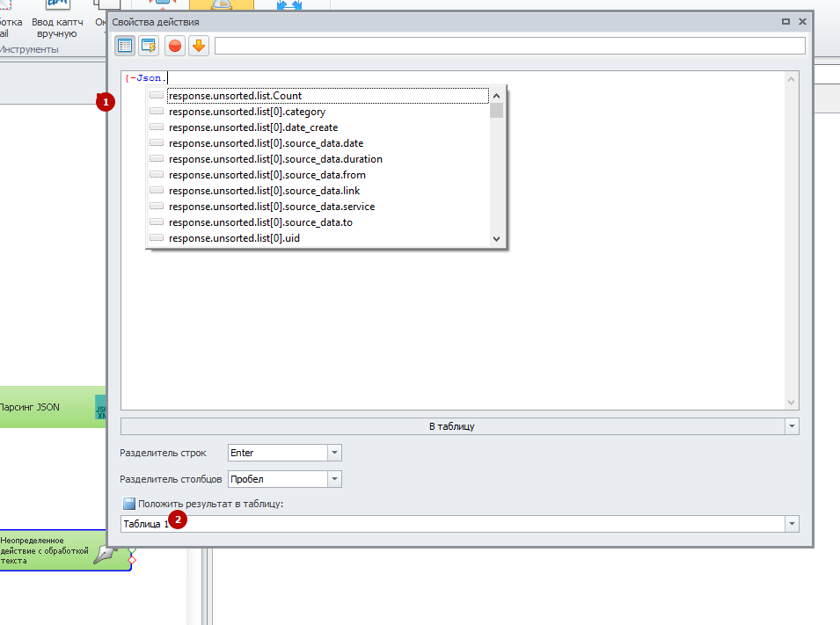
Task: Click the orange down arrow icon
Action: (199, 46)
